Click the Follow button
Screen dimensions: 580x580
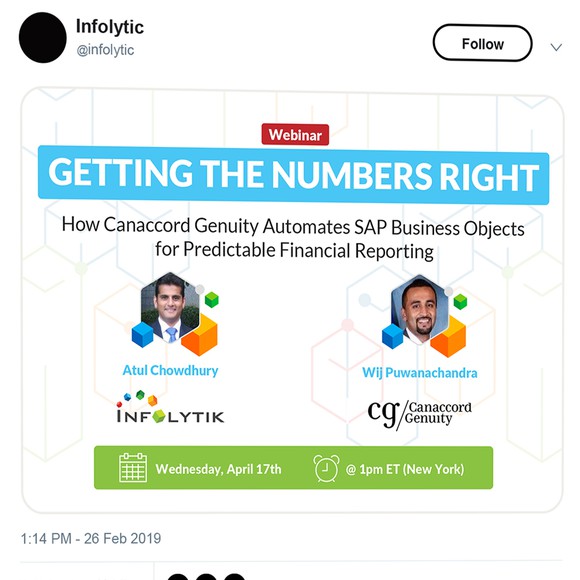pyautogui.click(x=482, y=43)
